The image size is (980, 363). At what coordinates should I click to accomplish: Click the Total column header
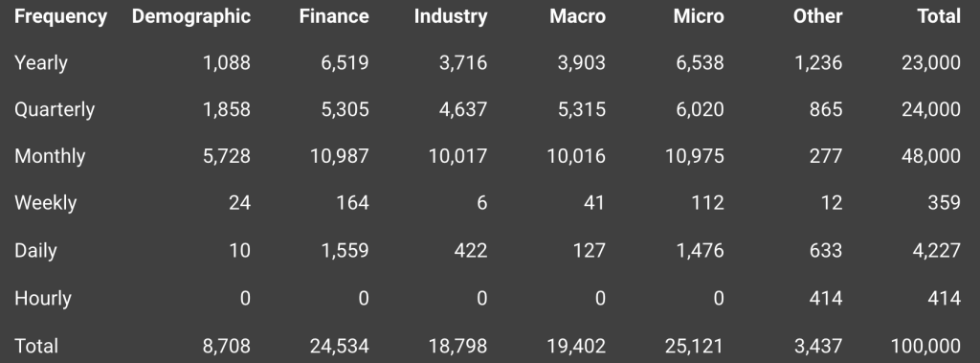click(x=939, y=16)
